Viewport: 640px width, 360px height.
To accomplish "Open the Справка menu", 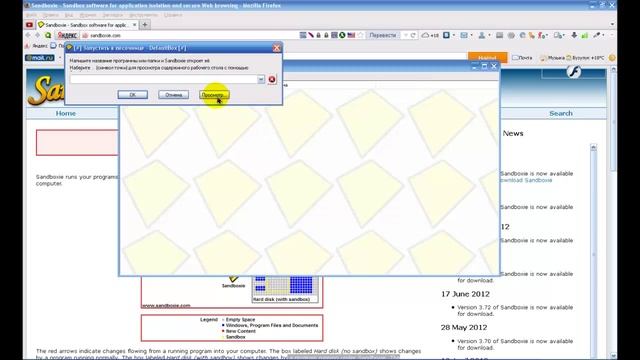I will click(173, 15).
